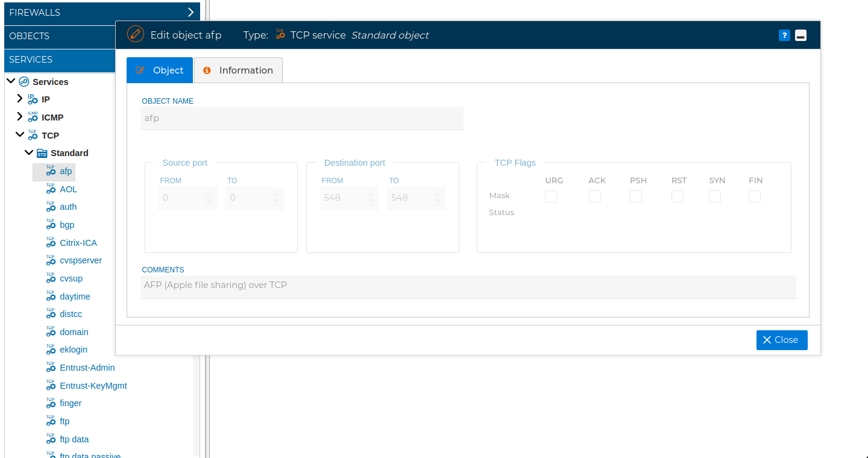Click the afp TCP service icon
Viewport: 868px width, 458px height.
[51, 171]
